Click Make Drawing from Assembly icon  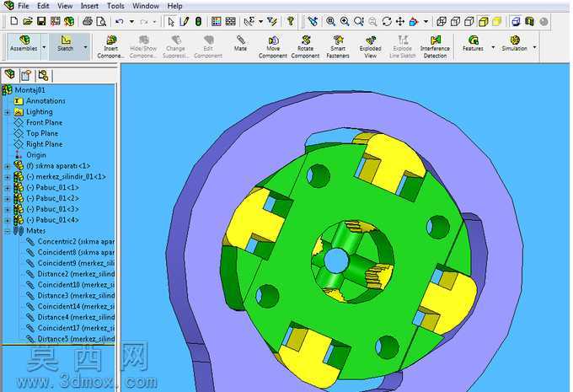coord(55,21)
